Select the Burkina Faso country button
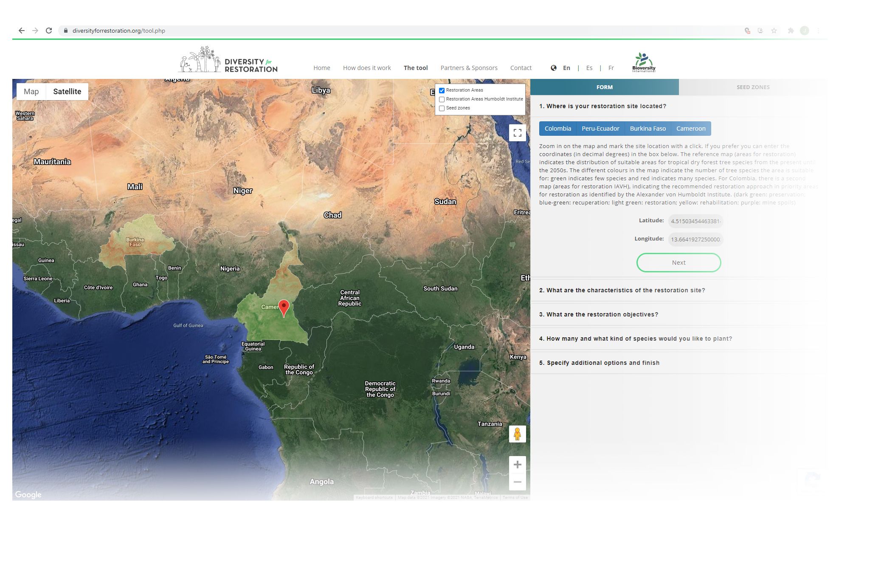 click(648, 129)
